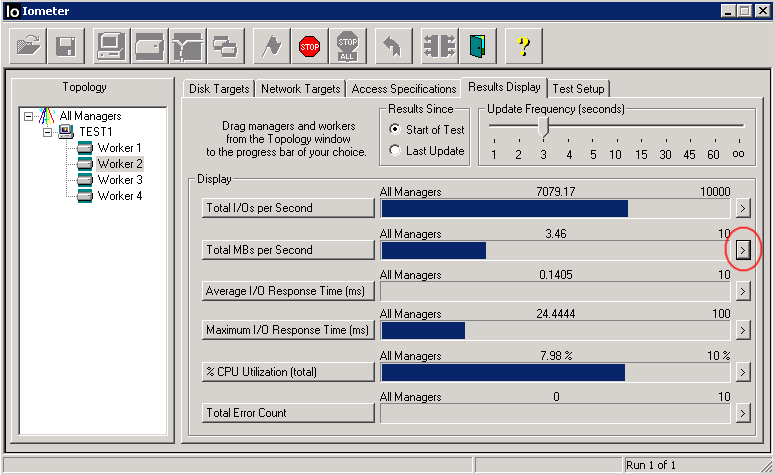The height and width of the screenshot is (475, 775).
Task: Collapse the All Managers tree node
Action: tap(27, 116)
